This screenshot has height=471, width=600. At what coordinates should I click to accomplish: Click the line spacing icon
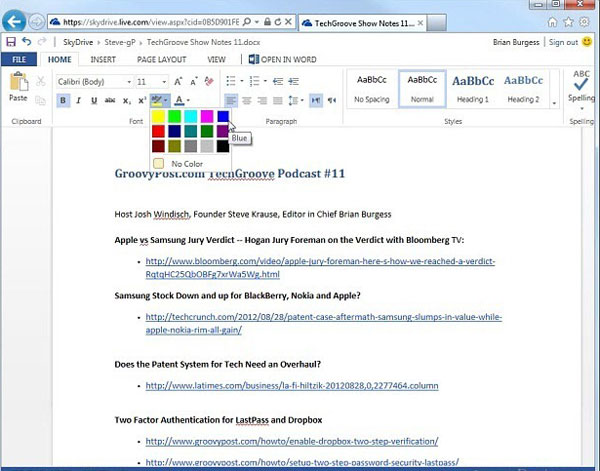293,101
